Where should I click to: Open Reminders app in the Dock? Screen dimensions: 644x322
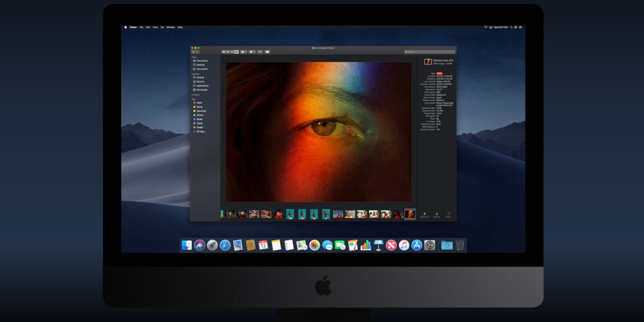coord(289,245)
